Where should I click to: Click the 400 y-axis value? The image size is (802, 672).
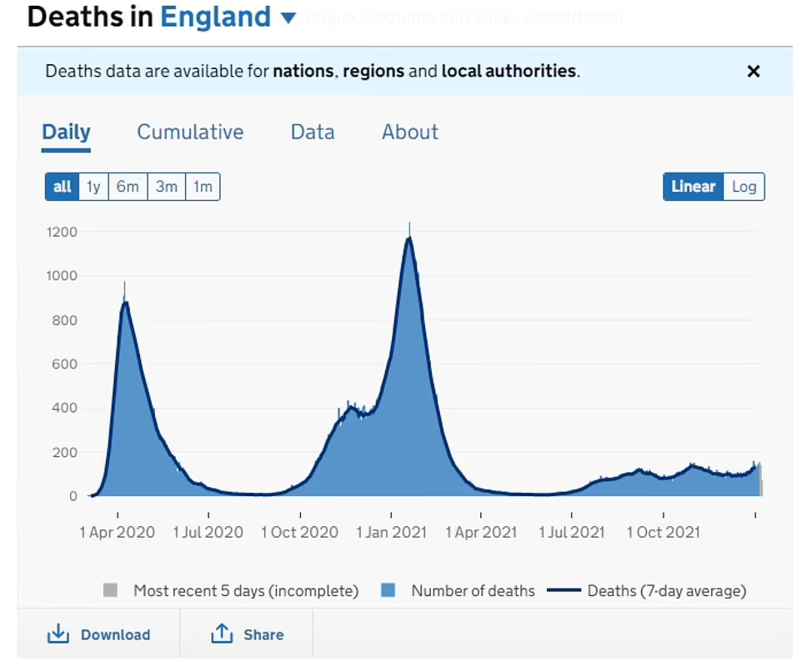point(64,408)
